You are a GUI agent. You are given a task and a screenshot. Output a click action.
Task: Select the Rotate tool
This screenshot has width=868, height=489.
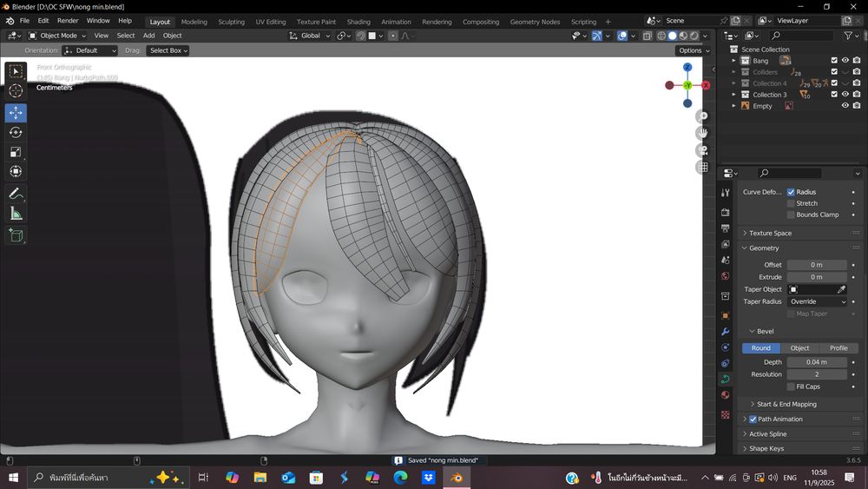click(16, 132)
